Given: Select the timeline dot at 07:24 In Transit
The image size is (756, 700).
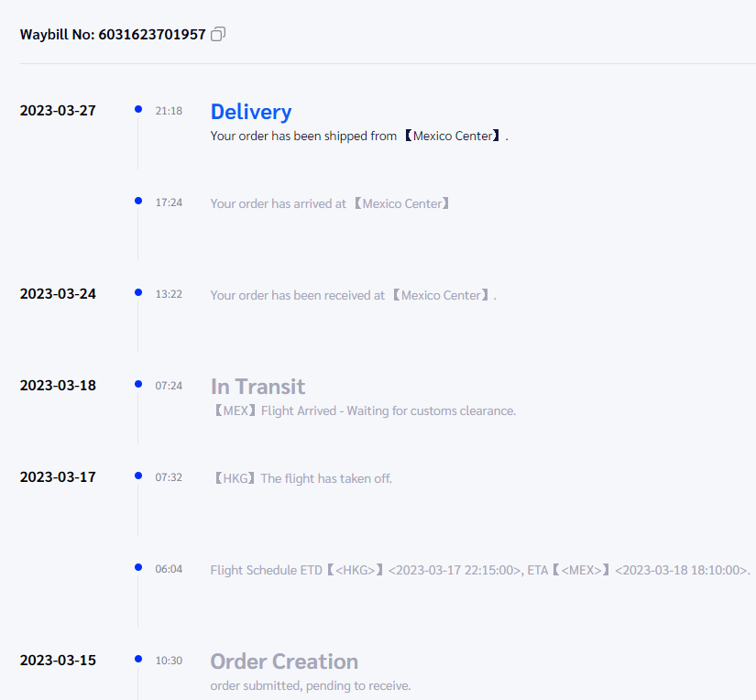Looking at the screenshot, I should click(x=138, y=384).
